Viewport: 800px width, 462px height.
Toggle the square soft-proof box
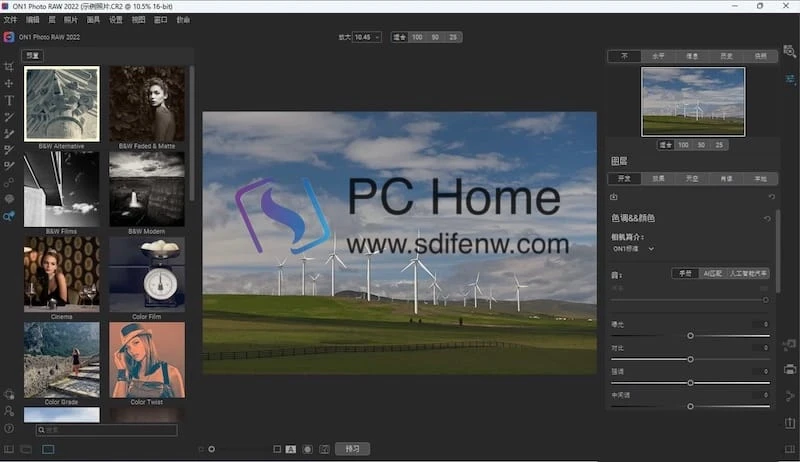277,449
